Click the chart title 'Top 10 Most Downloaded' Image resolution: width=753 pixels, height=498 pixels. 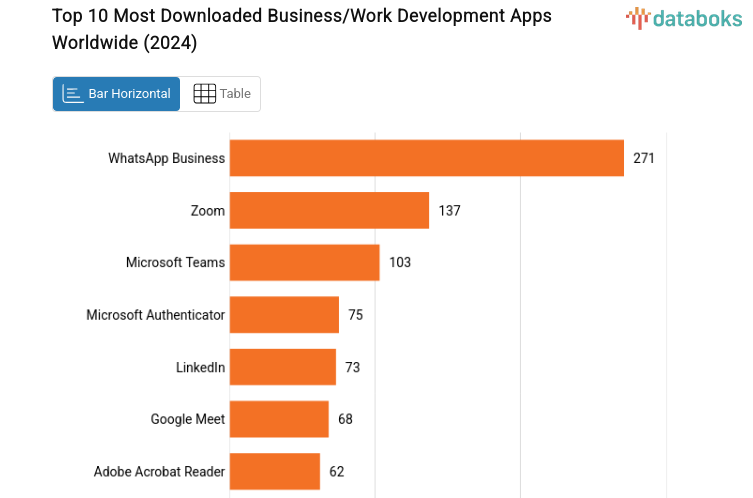302,29
